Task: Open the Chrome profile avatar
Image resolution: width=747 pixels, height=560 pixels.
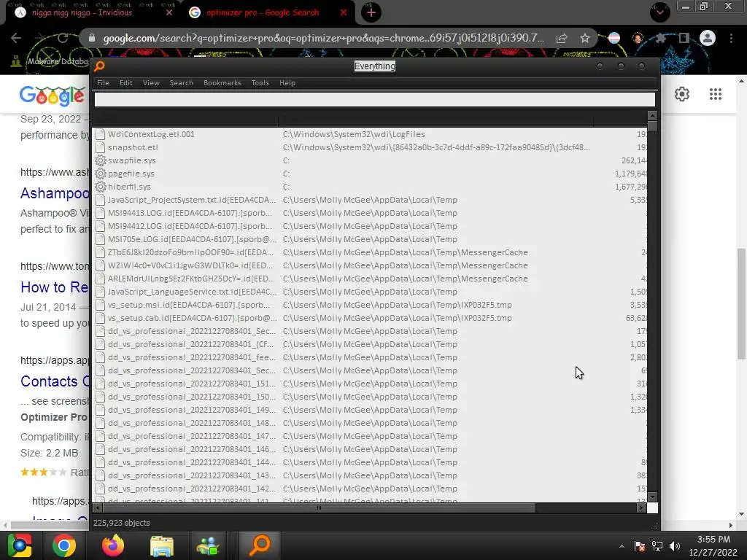Action: click(708, 38)
